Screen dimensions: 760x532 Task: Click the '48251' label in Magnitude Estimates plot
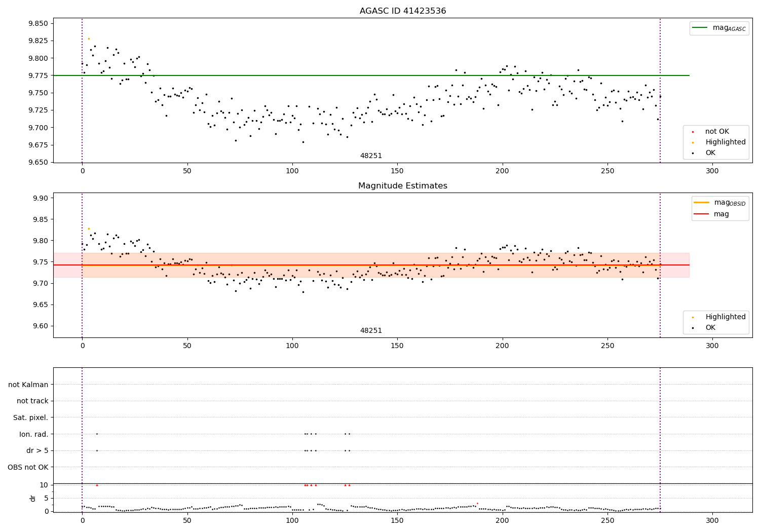371,331
